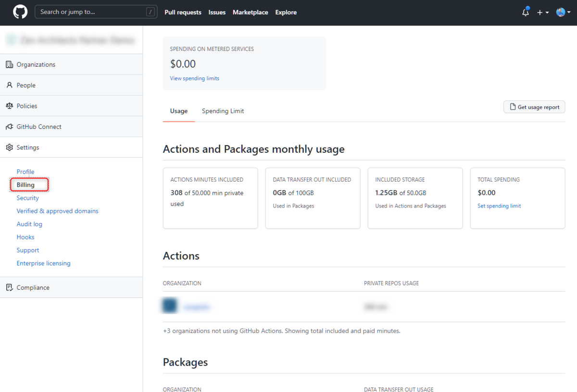
Task: Open the View spending limits link
Action: [x=194, y=78]
